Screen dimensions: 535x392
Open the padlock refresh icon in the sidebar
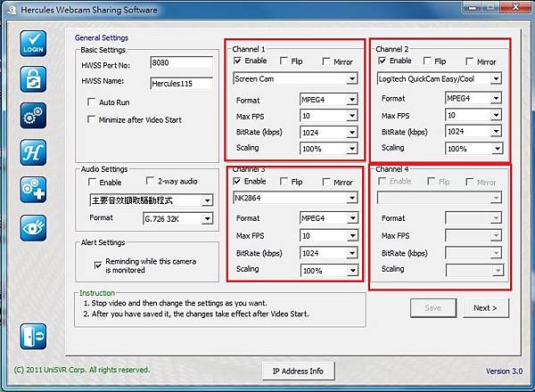(33, 80)
